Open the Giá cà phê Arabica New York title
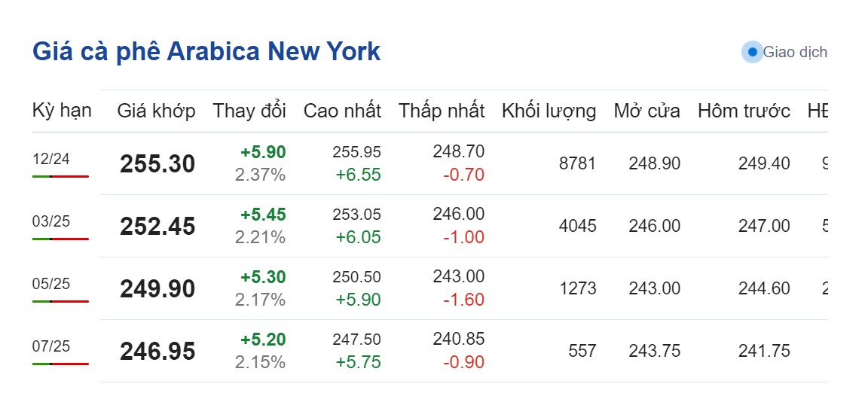Image resolution: width=868 pixels, height=396 pixels. (x=206, y=51)
